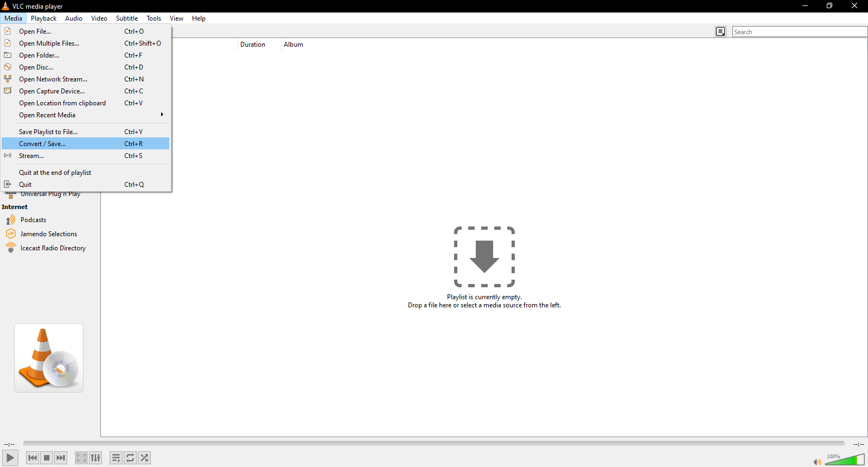868x467 pixels.
Task: Click the VLC cone title icon
Action: [5, 6]
